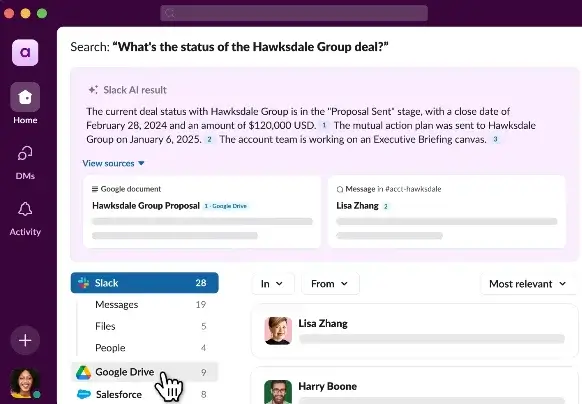Open the Activity notifications bell

coord(25,219)
